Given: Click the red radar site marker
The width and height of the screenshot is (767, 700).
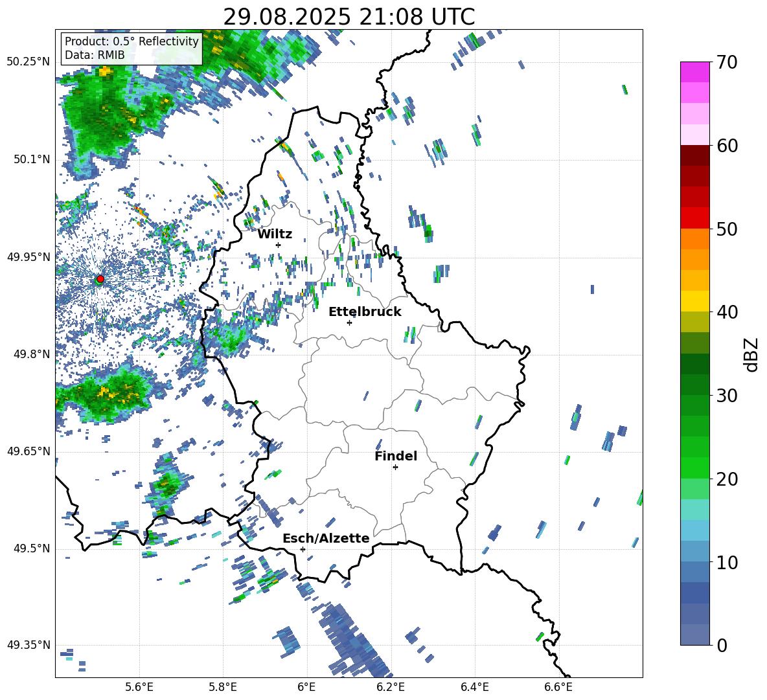Looking at the screenshot, I should tap(100, 279).
